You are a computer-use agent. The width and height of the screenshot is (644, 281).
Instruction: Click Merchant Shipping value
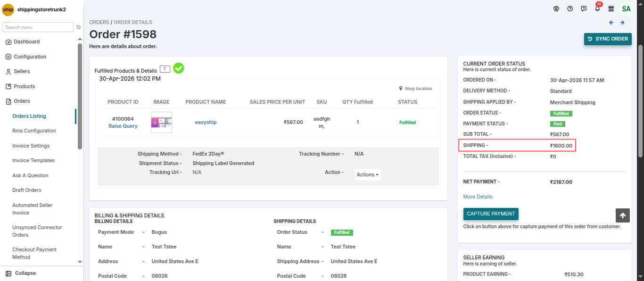(x=572, y=102)
